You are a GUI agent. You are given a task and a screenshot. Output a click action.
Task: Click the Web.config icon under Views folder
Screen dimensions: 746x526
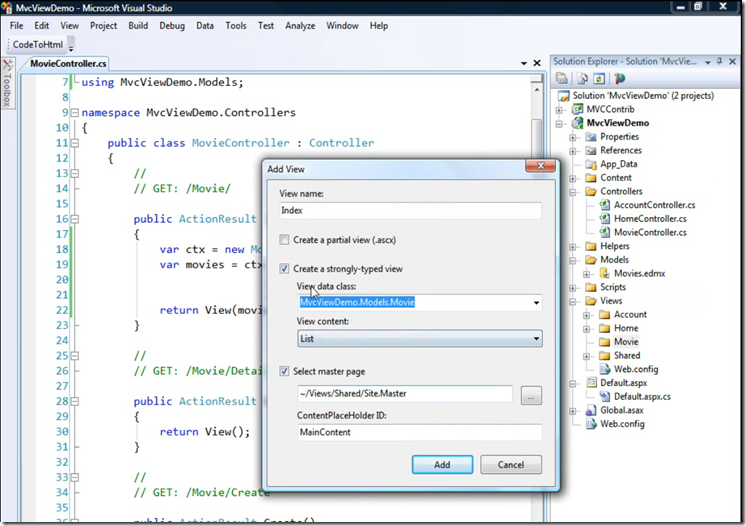click(x=605, y=370)
